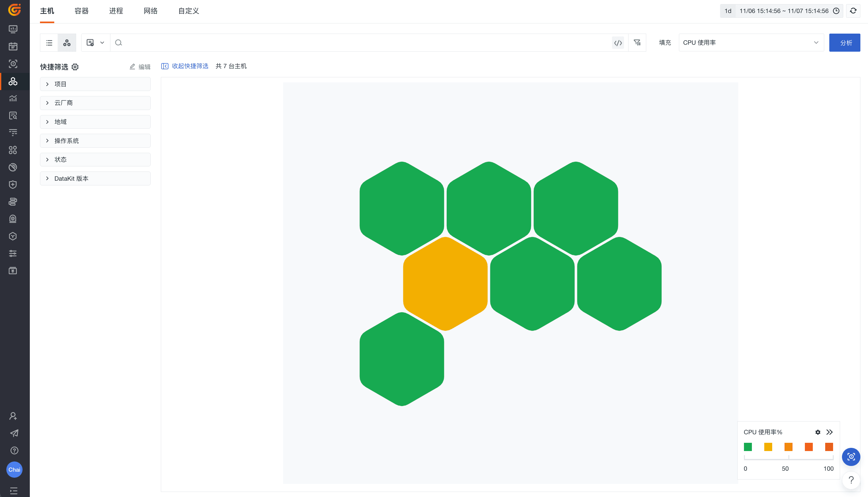Switch to the 主机 tab
Screen dimensions: 868x497
tap(47, 11)
